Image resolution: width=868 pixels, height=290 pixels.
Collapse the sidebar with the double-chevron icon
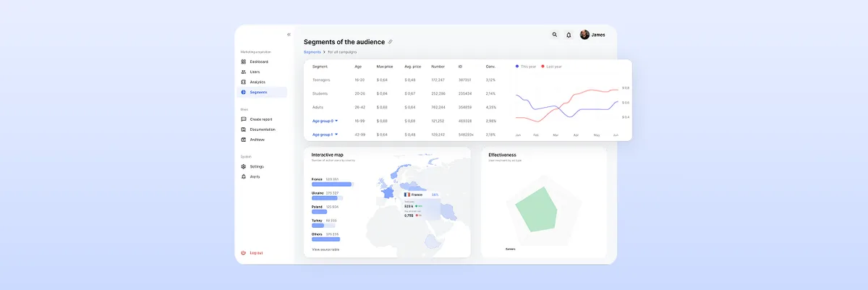(x=289, y=34)
